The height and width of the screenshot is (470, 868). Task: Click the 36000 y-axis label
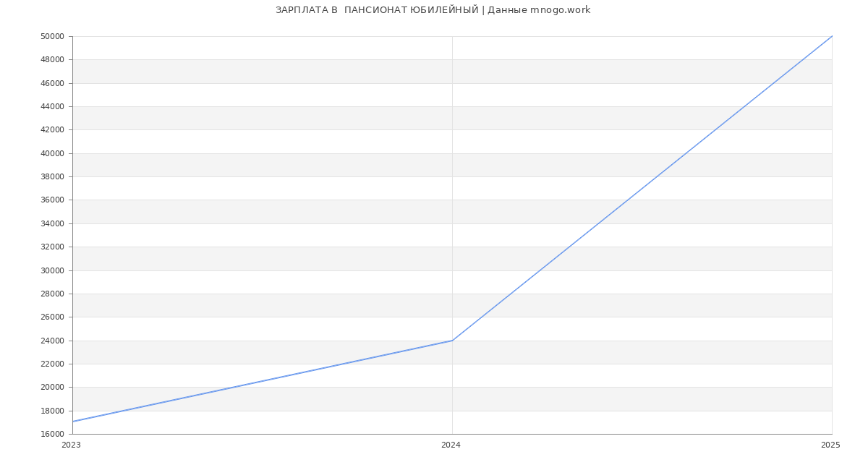52,200
